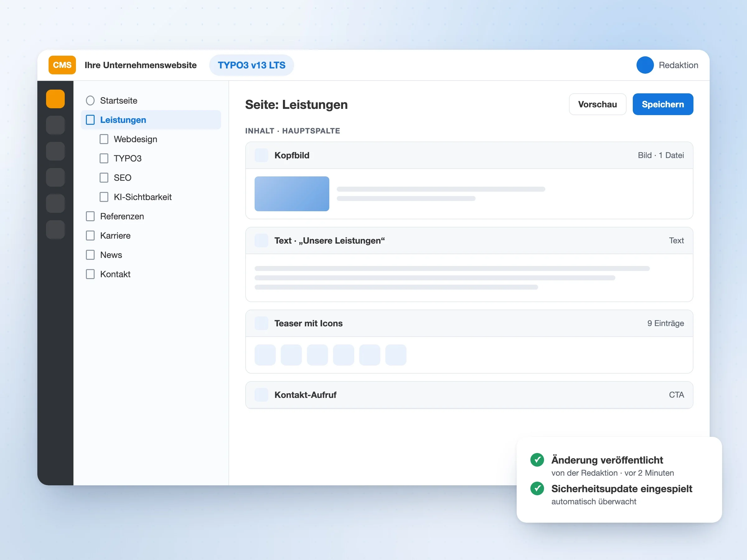The height and width of the screenshot is (560, 747).
Task: Click the Webdesign page icon box
Action: tap(104, 139)
